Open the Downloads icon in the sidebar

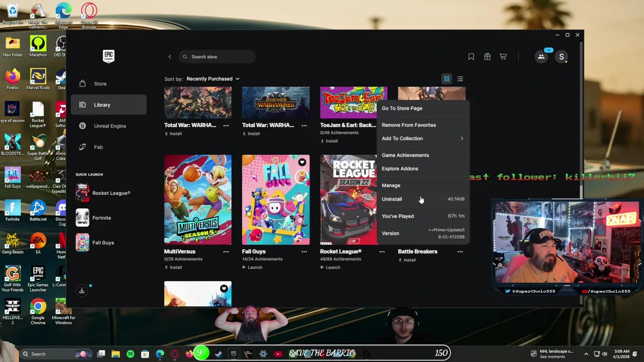point(82,290)
